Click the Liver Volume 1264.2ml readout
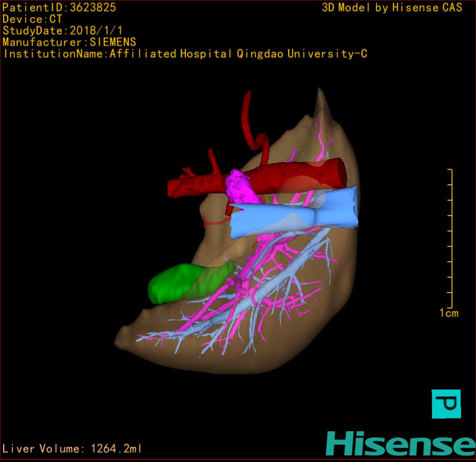The width and height of the screenshot is (476, 462). (x=72, y=449)
